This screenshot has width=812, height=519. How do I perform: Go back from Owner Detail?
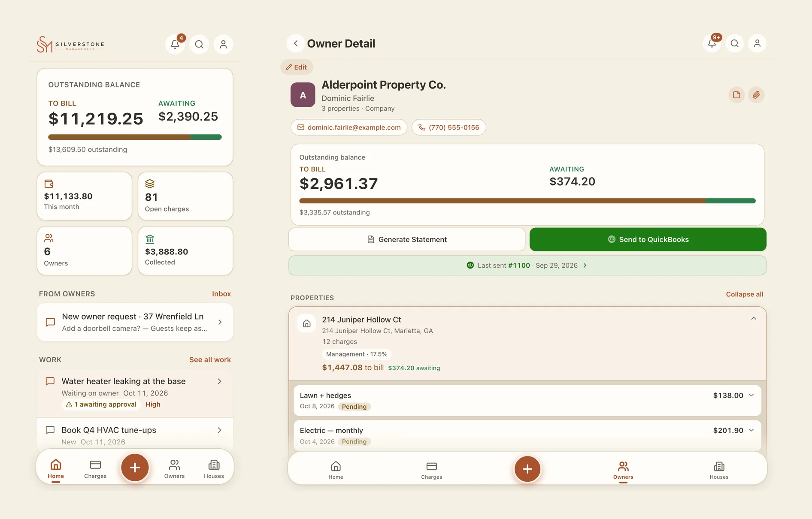tap(296, 43)
